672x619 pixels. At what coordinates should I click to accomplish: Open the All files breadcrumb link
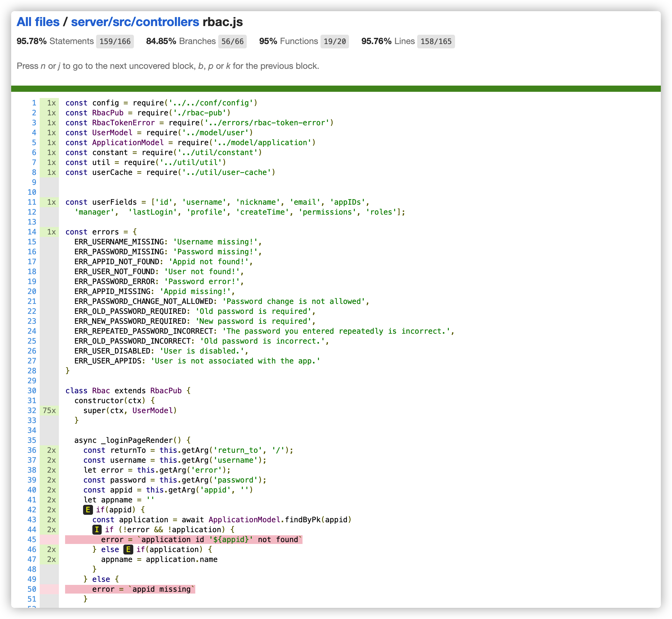38,22
